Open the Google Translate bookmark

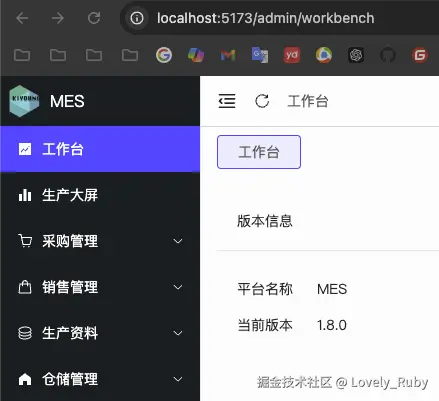click(x=260, y=55)
